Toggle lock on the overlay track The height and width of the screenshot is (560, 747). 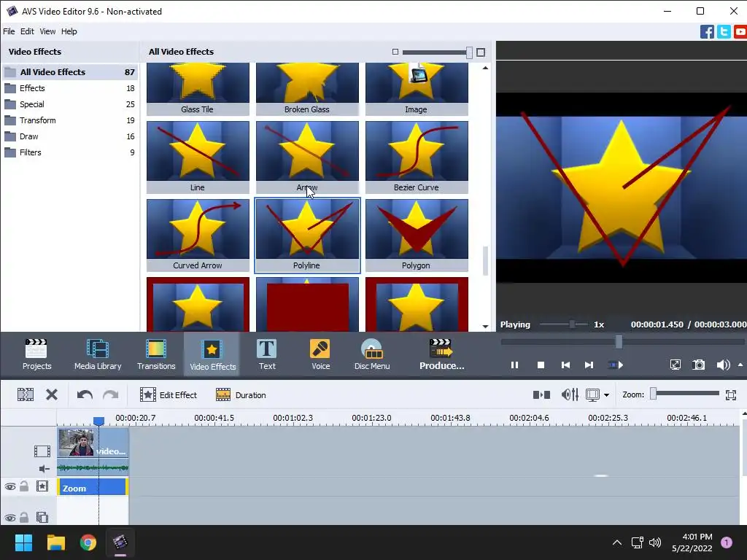[24, 517]
